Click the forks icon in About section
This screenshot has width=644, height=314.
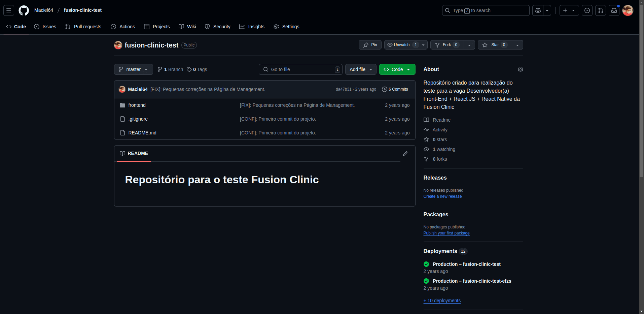426,159
